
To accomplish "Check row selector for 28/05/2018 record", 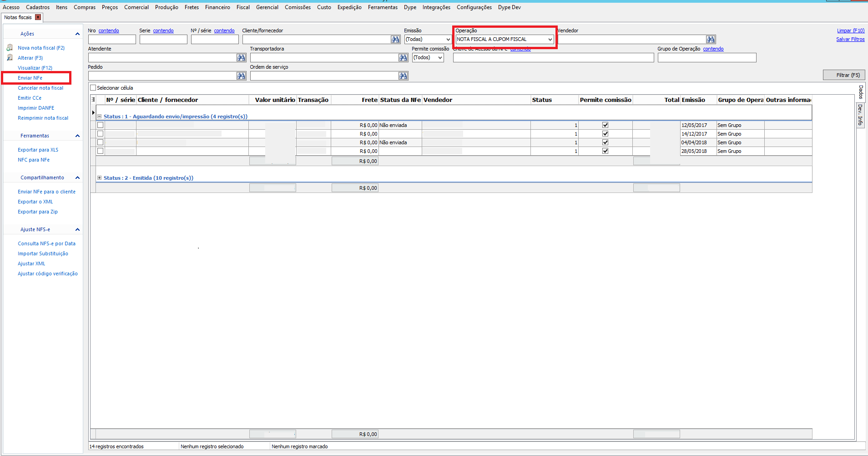I will tap(101, 151).
